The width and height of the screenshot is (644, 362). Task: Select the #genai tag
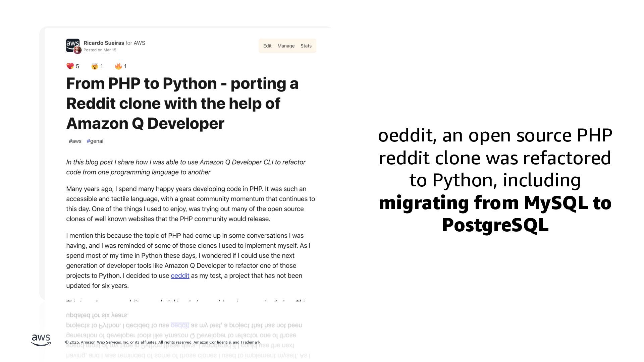point(95,141)
